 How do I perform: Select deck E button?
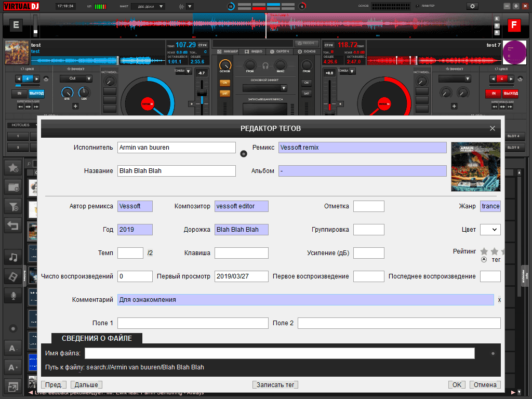[x=16, y=25]
